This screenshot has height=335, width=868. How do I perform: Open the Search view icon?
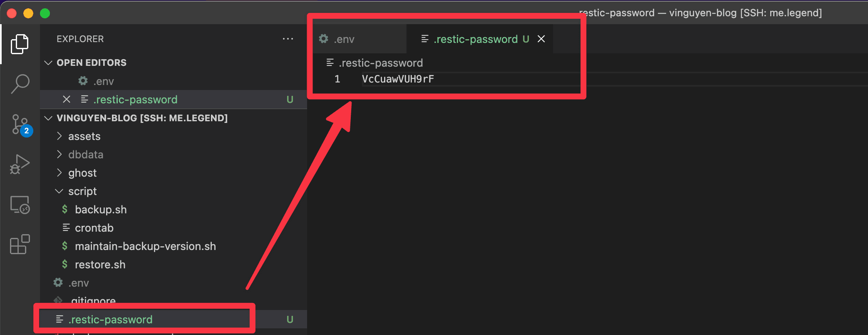point(20,84)
